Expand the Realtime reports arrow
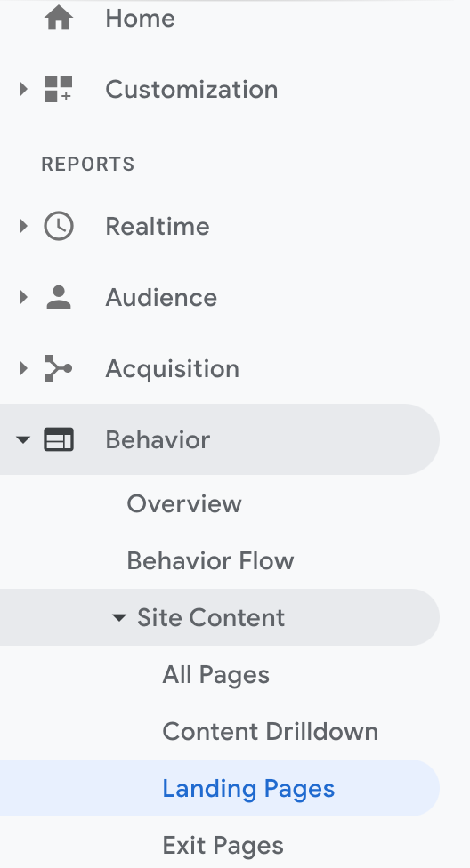470x868 pixels. [23, 227]
